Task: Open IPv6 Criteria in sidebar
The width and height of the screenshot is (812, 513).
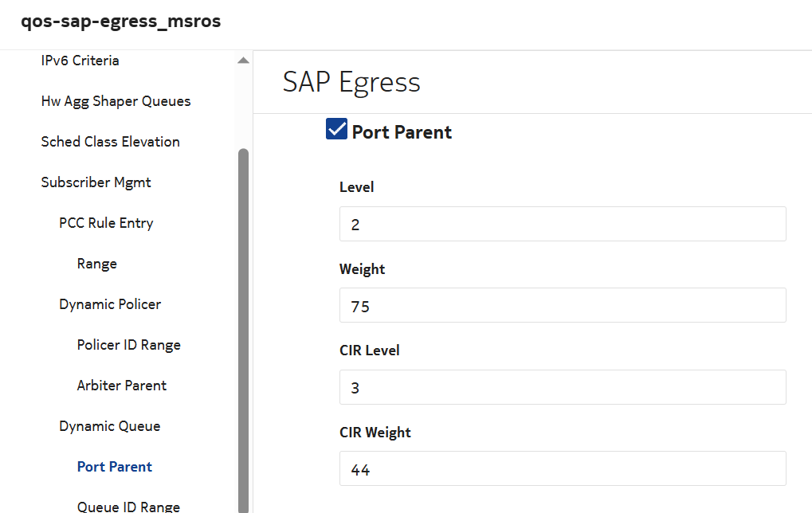Action: [x=80, y=61]
